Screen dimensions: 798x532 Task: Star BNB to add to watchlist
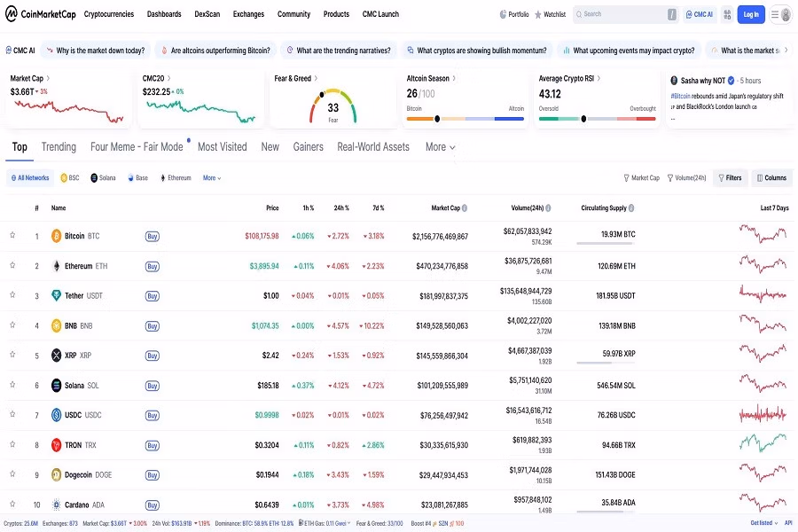[12, 325]
